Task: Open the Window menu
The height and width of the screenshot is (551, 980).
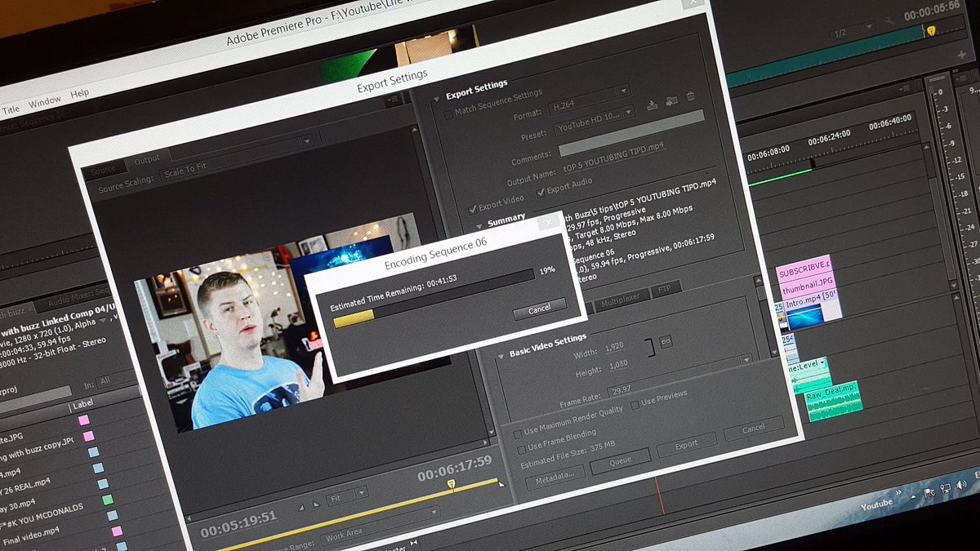Action: (44, 103)
